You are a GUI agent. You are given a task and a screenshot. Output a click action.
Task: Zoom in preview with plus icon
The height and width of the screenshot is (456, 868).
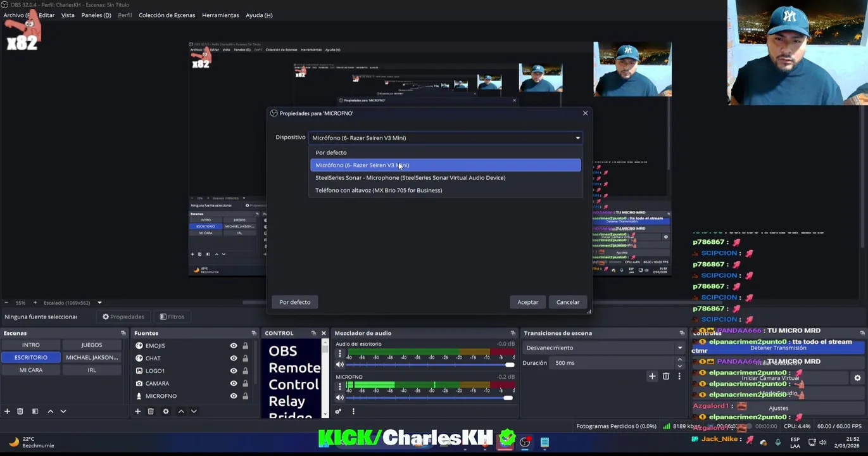click(x=35, y=303)
